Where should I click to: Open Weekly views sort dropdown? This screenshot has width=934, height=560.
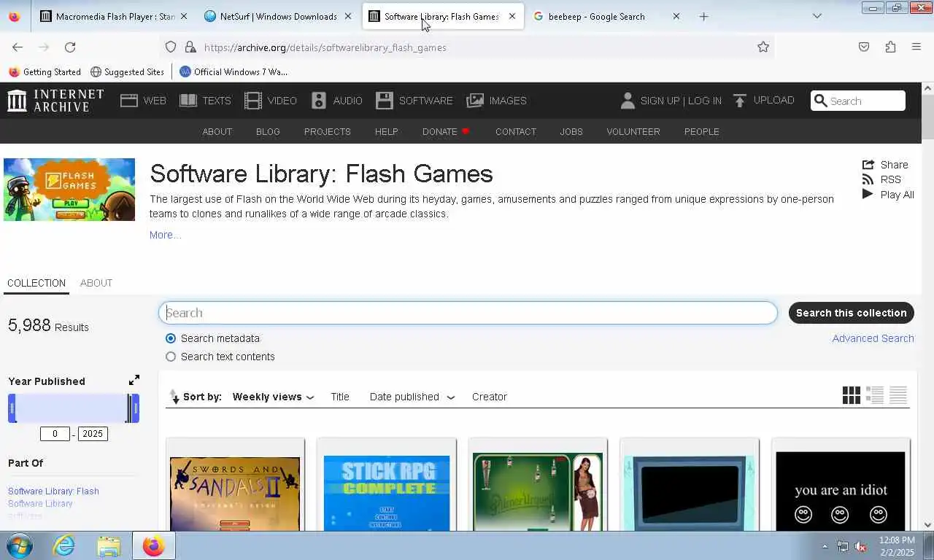pos(273,397)
